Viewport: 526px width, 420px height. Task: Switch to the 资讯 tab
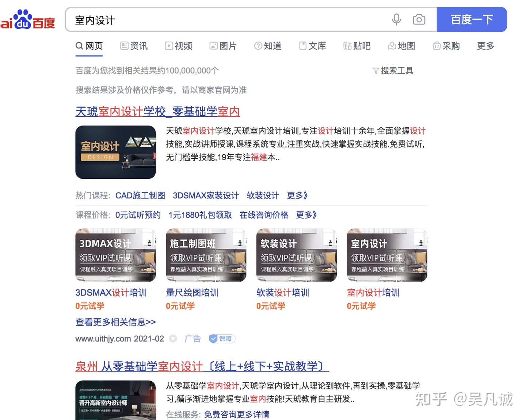point(134,46)
